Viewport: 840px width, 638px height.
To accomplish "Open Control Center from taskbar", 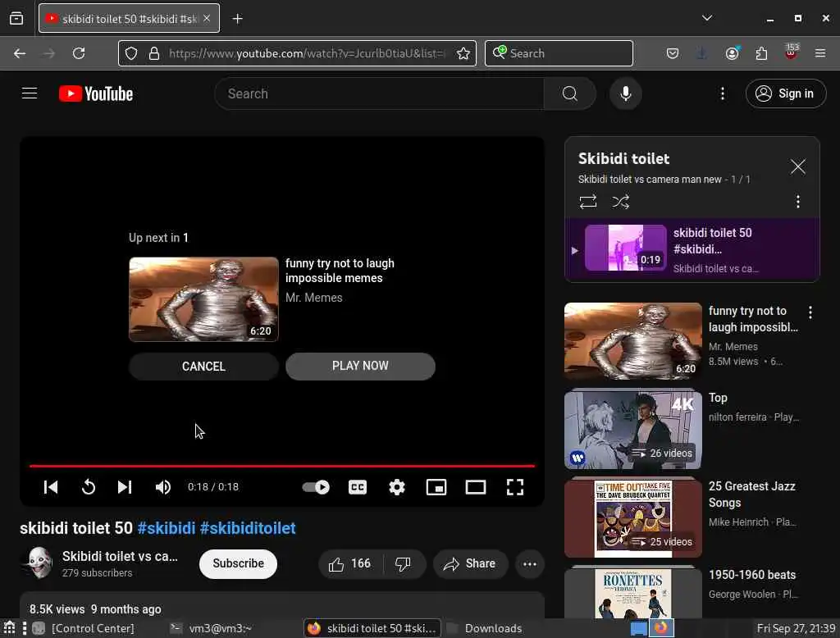I will [x=84, y=628].
